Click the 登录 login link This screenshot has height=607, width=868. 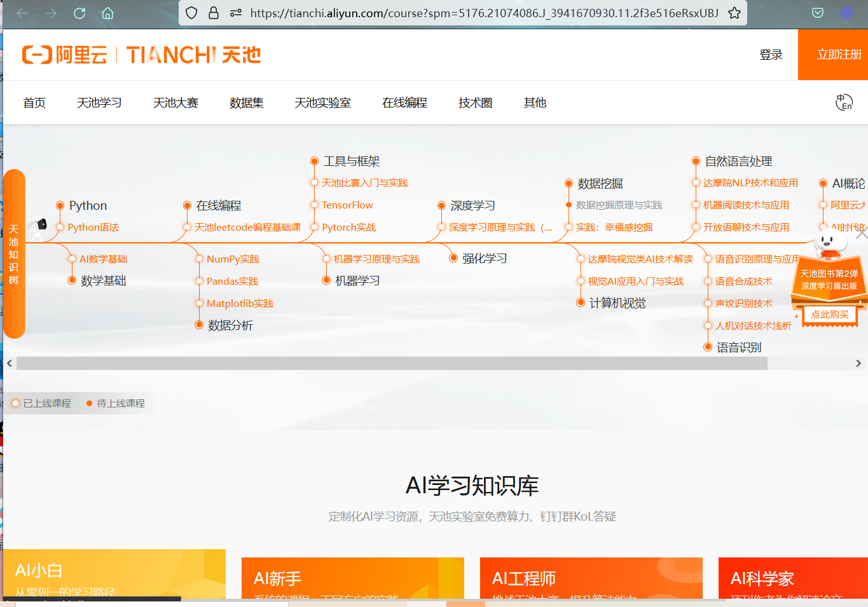click(x=771, y=55)
